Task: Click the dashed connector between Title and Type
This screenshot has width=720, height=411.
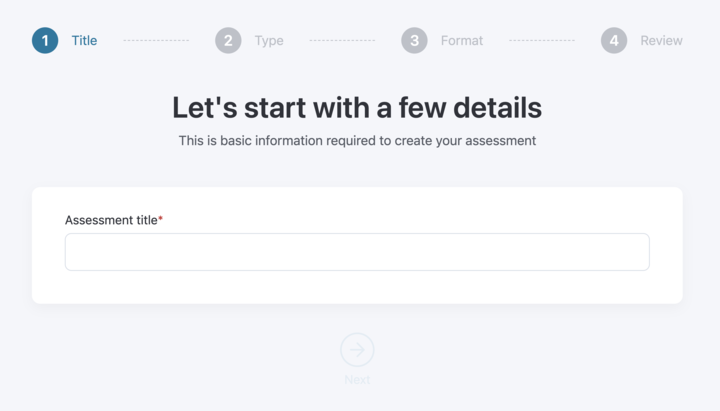Action: [x=156, y=41]
